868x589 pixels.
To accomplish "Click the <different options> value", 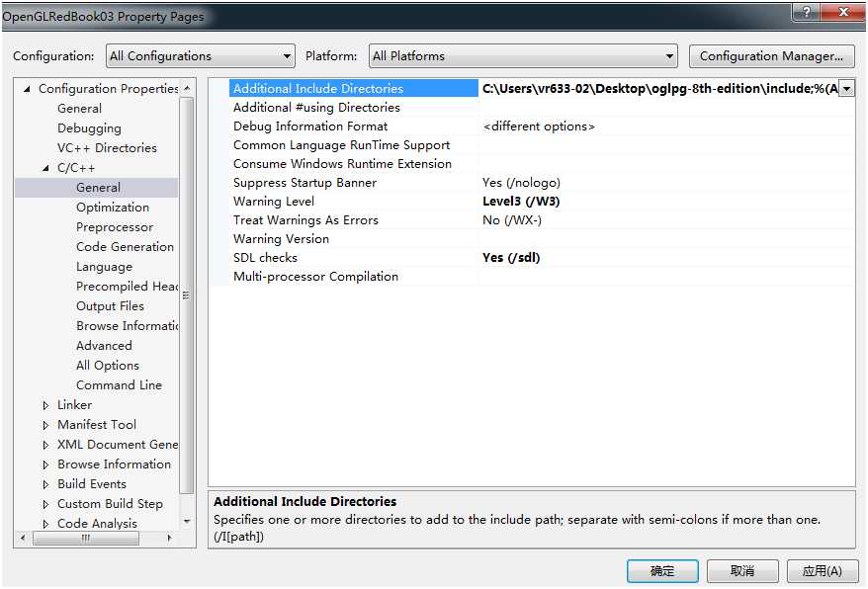I will click(539, 126).
